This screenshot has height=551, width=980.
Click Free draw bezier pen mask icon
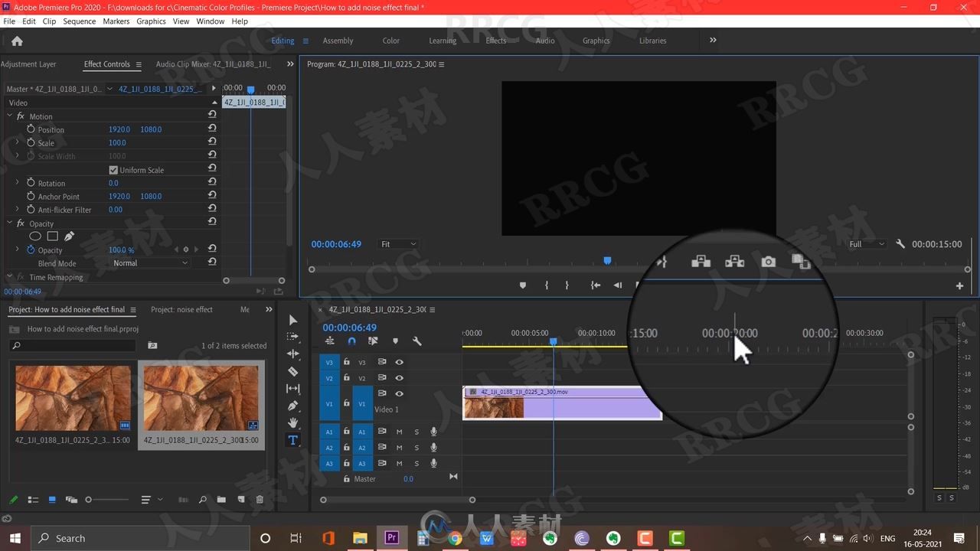(x=69, y=236)
